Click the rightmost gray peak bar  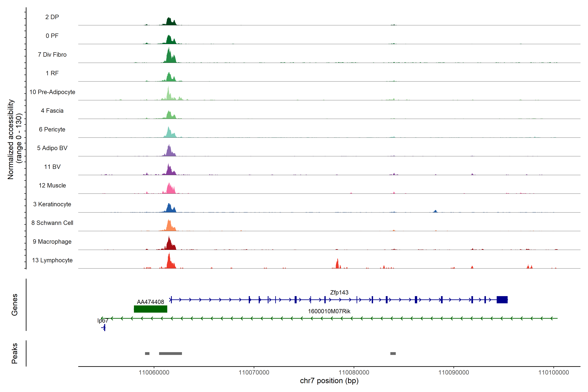[393, 353]
